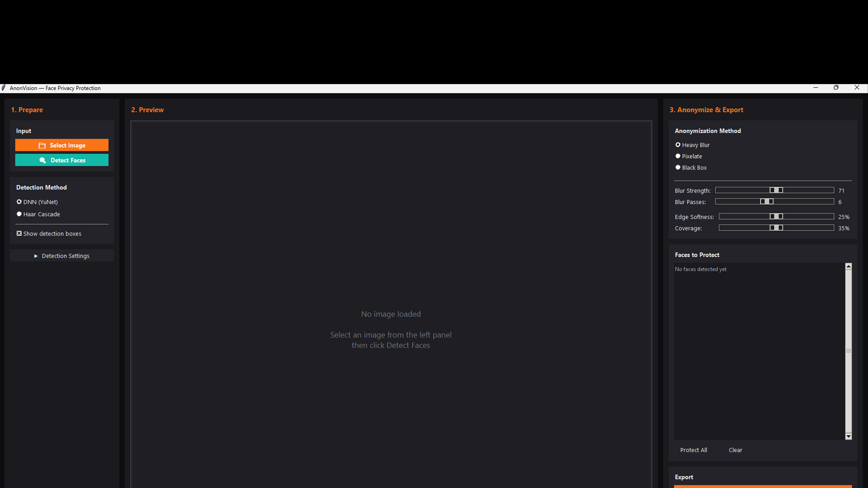The image size is (868, 488).
Task: Click the Blur Passes value 6
Action: click(x=840, y=202)
